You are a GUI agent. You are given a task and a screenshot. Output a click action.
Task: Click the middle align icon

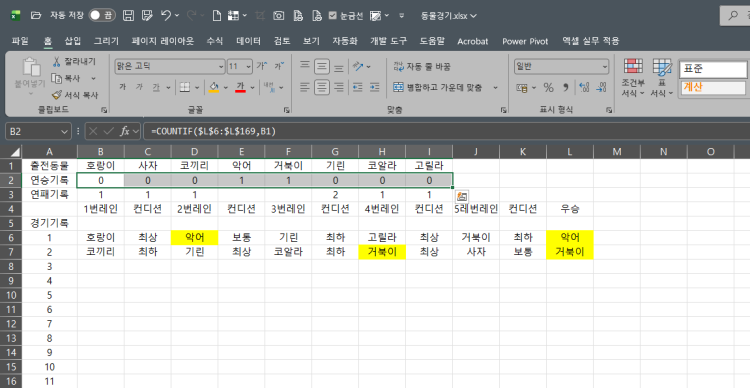pos(322,66)
